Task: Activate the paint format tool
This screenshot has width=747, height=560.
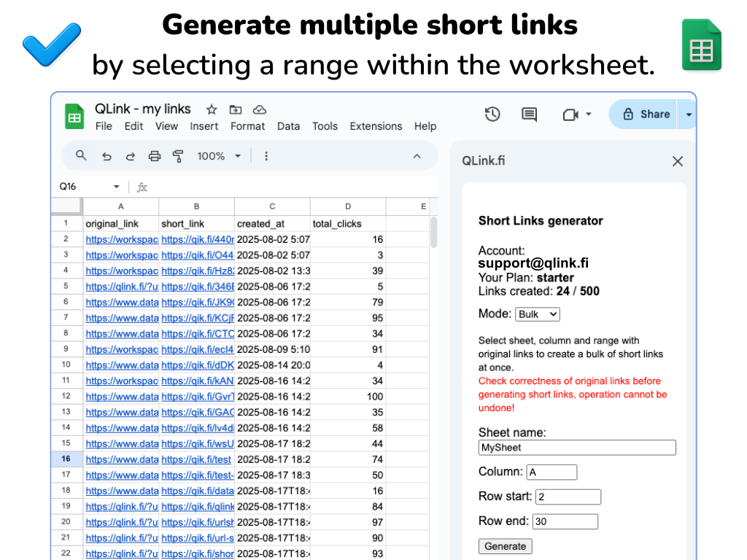Action: pyautogui.click(x=178, y=156)
